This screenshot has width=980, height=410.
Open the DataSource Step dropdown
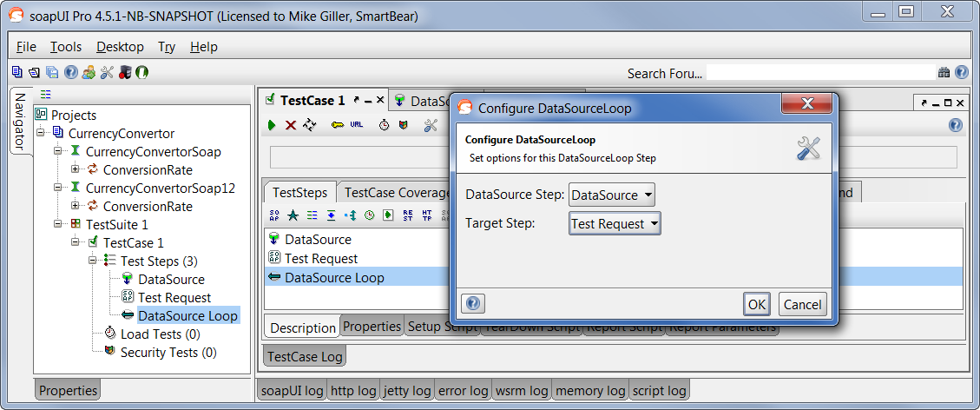[x=612, y=195]
